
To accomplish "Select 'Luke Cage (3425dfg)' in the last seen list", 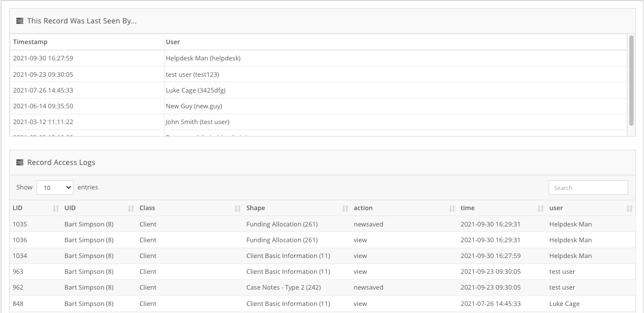I will pos(196,90).
